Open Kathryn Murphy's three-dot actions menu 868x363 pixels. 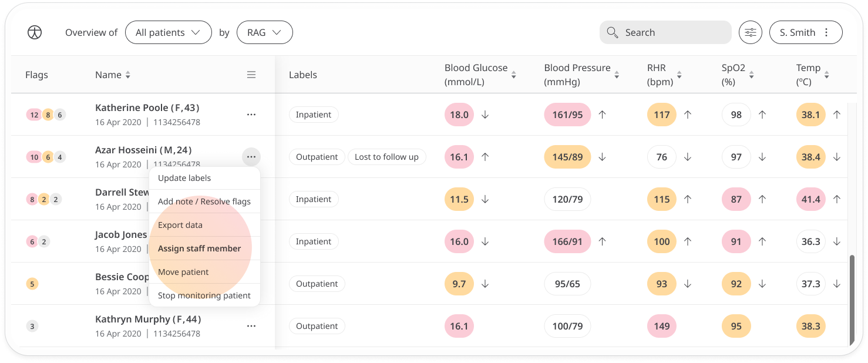251,325
